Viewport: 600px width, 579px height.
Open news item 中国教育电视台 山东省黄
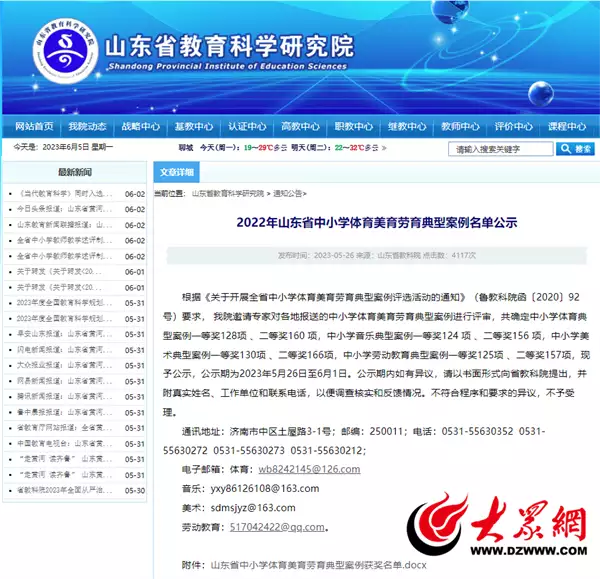tap(65, 444)
